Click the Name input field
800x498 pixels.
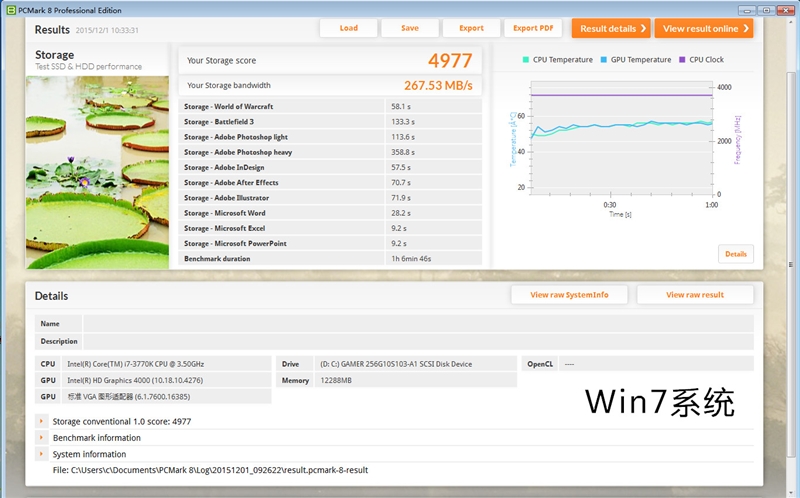point(418,324)
